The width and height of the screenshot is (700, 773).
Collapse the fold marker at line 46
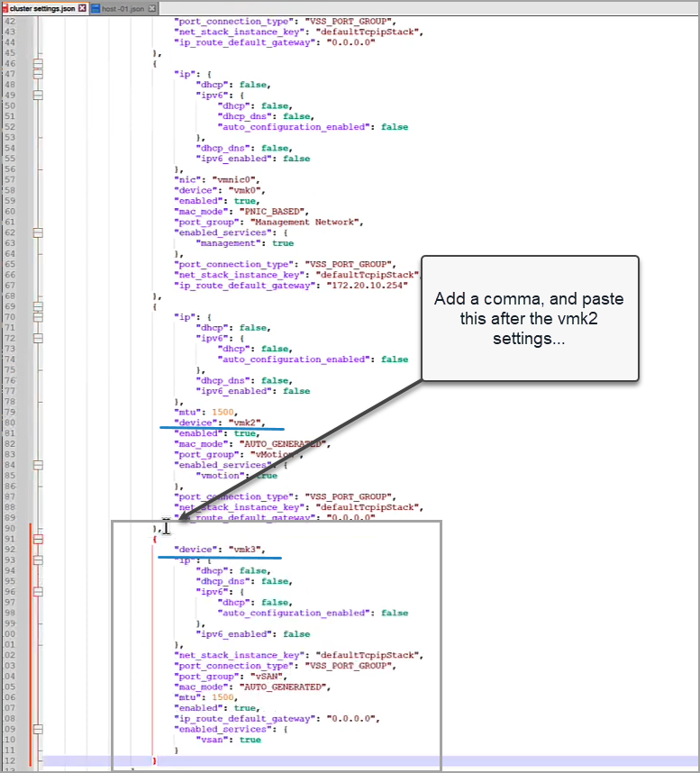coord(38,64)
